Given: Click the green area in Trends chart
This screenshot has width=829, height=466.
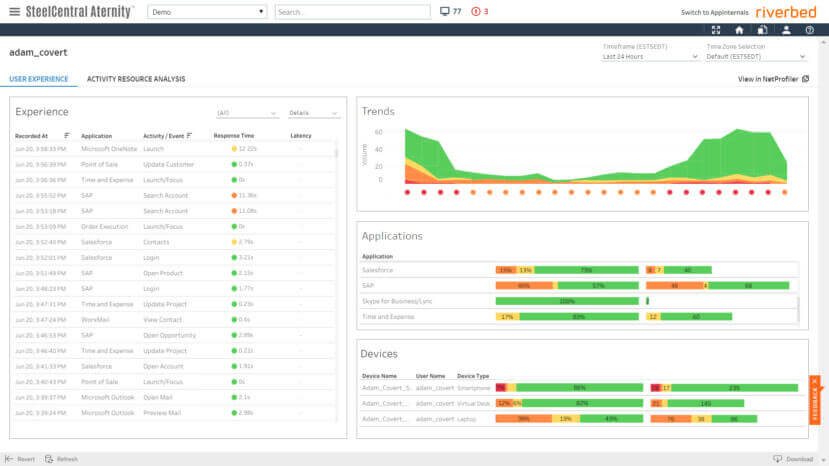Looking at the screenshot, I should point(740,153).
